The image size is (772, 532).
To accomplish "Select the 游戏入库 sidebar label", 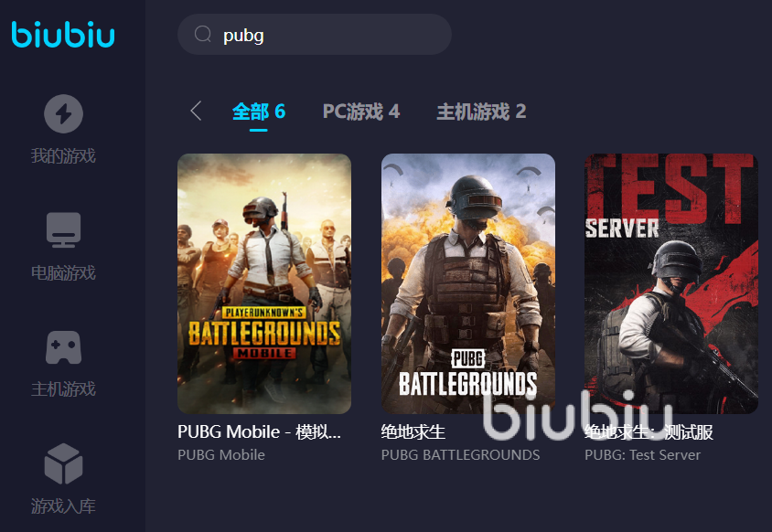I will coord(63,505).
